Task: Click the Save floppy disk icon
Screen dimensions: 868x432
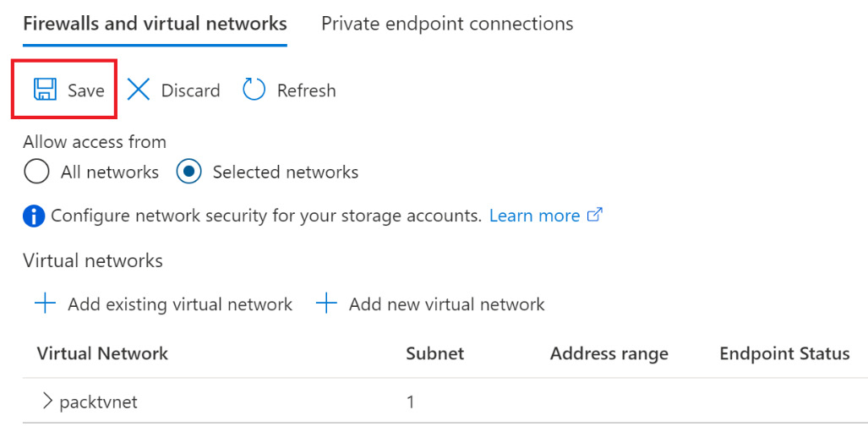Action: tap(45, 90)
